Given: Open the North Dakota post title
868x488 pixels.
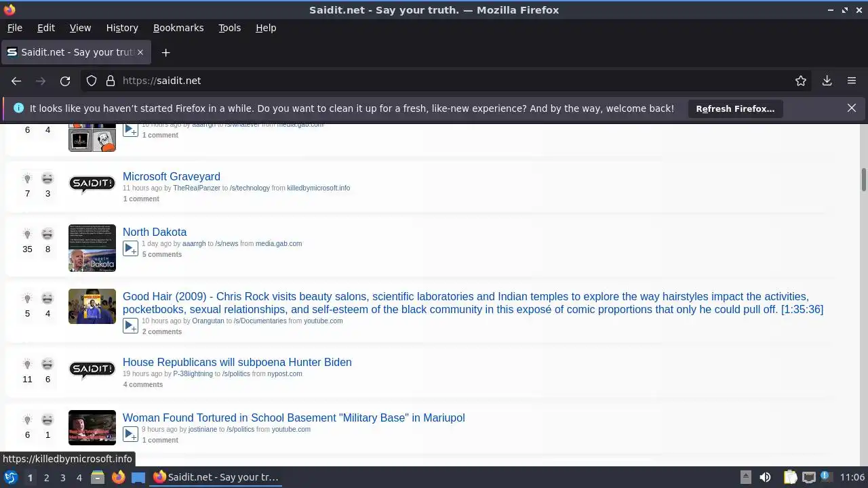Looking at the screenshot, I should click(155, 232).
